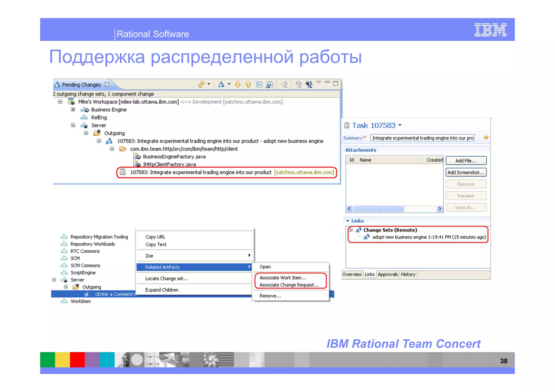The height and width of the screenshot is (392, 555).
Task: Click the greyed arrow-with-triangles toolbar icon
Action: pyautogui.click(x=284, y=85)
